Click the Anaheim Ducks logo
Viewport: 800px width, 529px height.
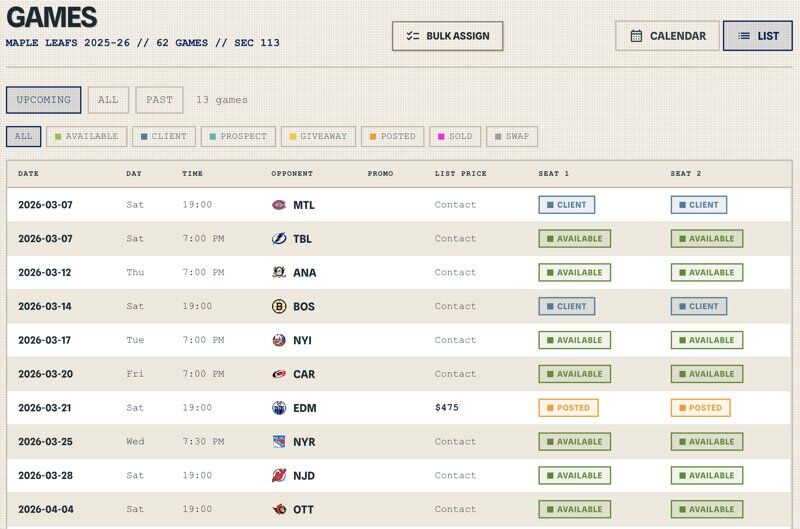click(x=279, y=272)
